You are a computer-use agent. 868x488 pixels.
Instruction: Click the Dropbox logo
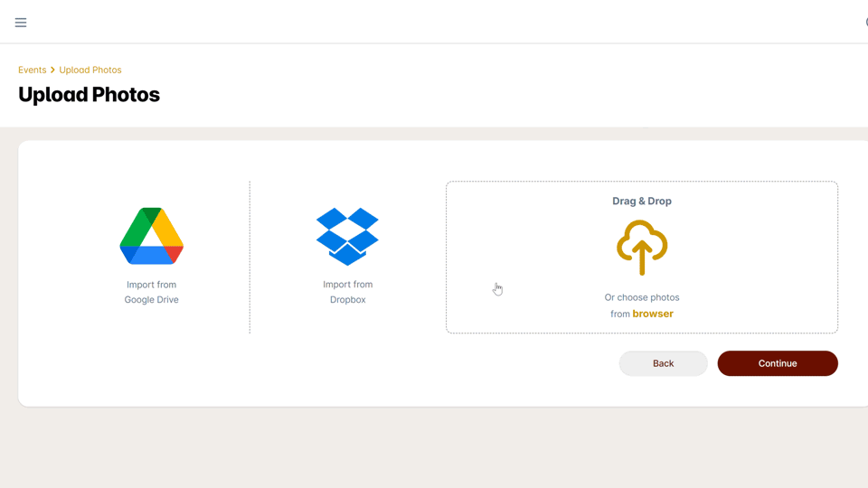pos(347,236)
